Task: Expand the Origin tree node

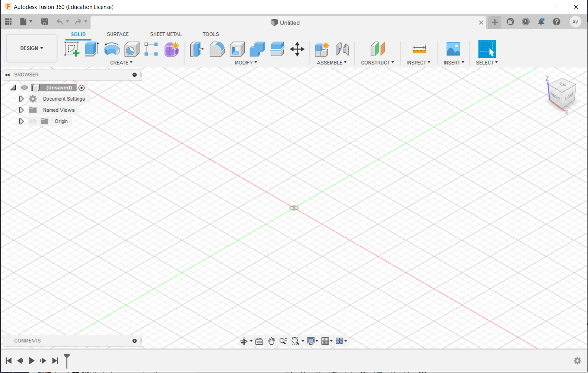Action: point(21,121)
